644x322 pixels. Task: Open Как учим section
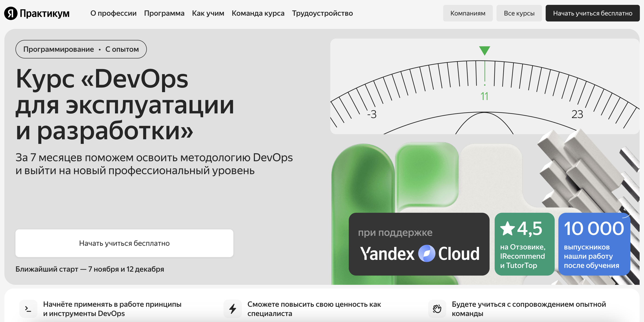(208, 13)
